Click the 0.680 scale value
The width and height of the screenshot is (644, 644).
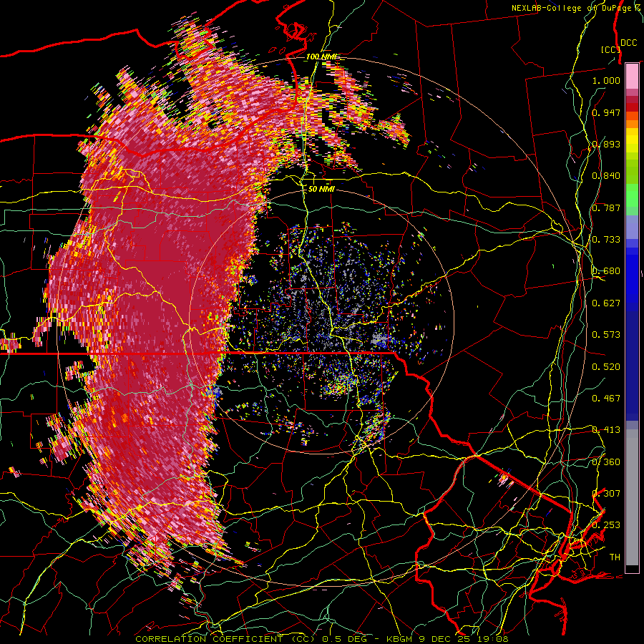(606, 271)
